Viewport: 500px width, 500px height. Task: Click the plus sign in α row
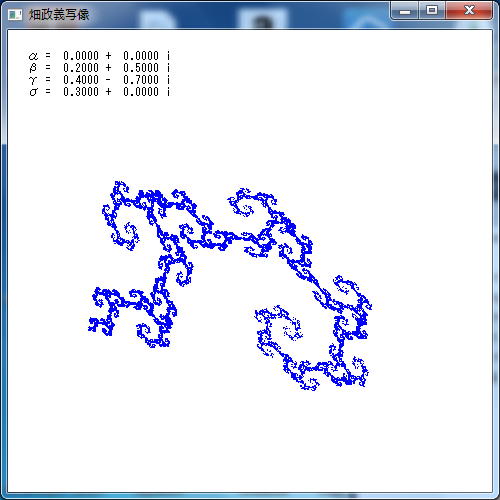(108, 56)
